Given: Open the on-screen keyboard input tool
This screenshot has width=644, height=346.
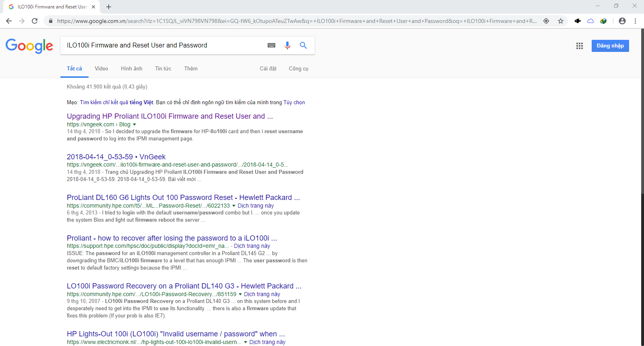Looking at the screenshot, I should coord(272,45).
